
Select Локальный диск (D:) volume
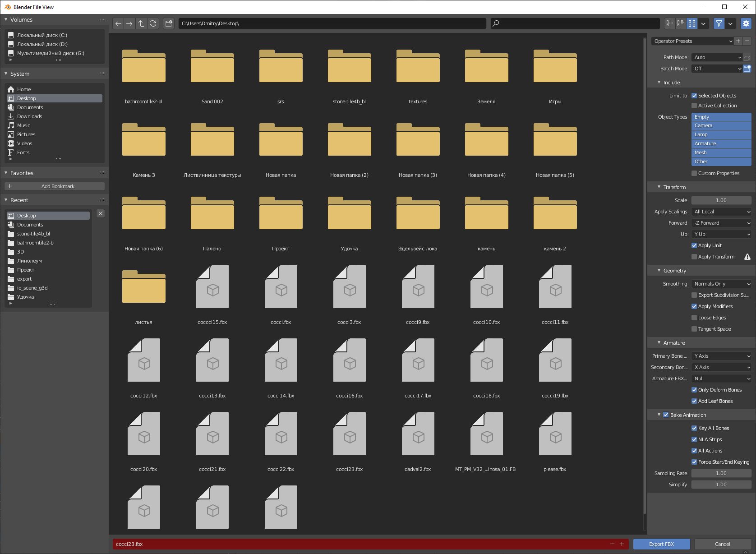tap(54, 44)
